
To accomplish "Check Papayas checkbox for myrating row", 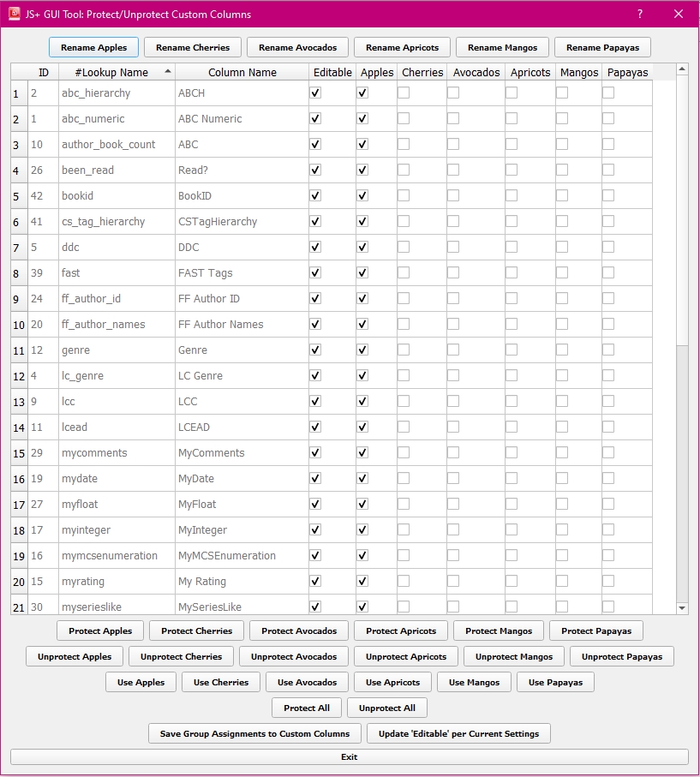I will pyautogui.click(x=608, y=582).
